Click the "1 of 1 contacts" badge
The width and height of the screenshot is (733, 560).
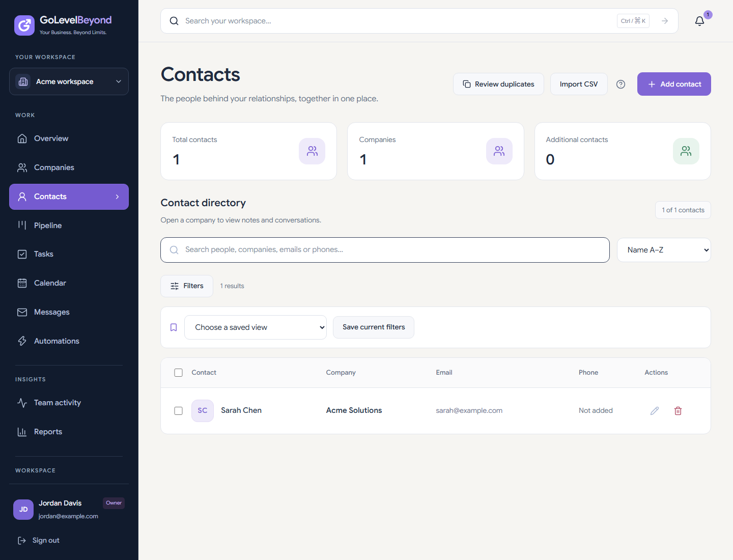point(683,210)
